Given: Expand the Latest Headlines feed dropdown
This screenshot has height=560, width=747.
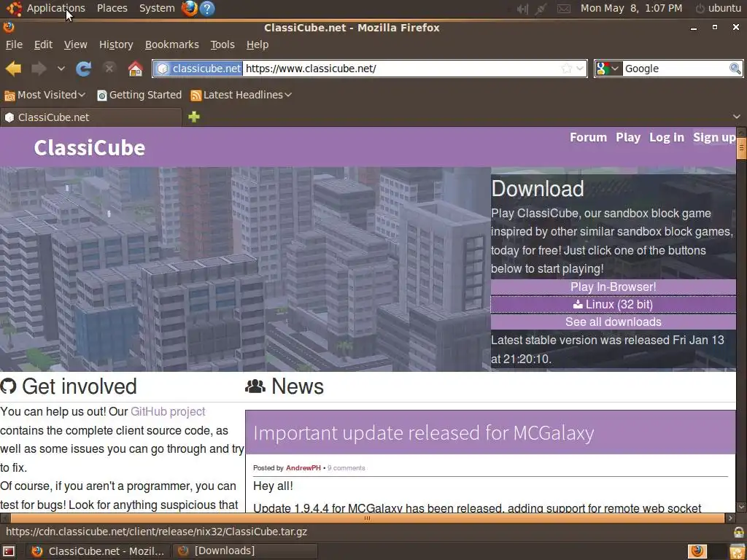Looking at the screenshot, I should click(241, 95).
